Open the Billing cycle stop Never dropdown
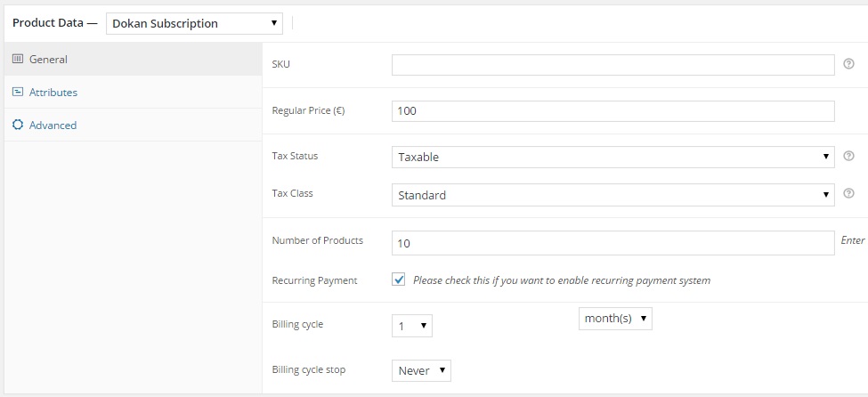 coord(421,370)
